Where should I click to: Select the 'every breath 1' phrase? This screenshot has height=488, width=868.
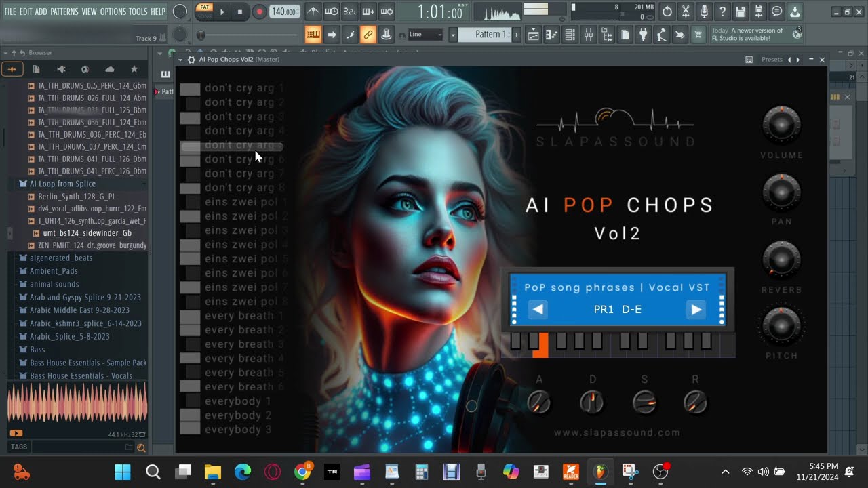[239, 316]
